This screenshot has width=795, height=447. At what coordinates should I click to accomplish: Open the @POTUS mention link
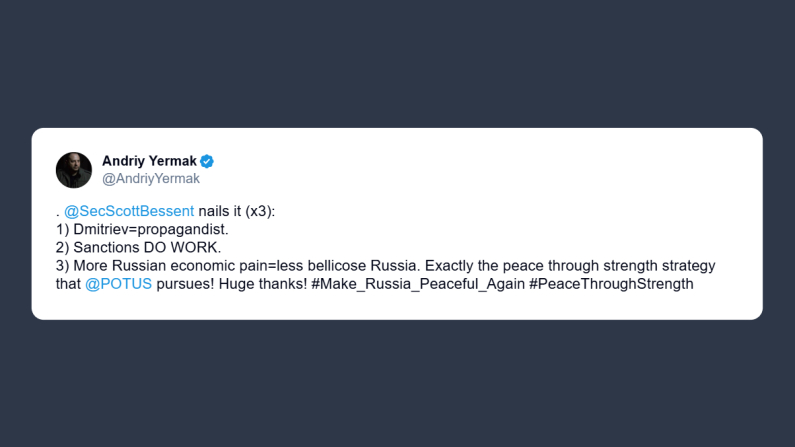click(118, 284)
